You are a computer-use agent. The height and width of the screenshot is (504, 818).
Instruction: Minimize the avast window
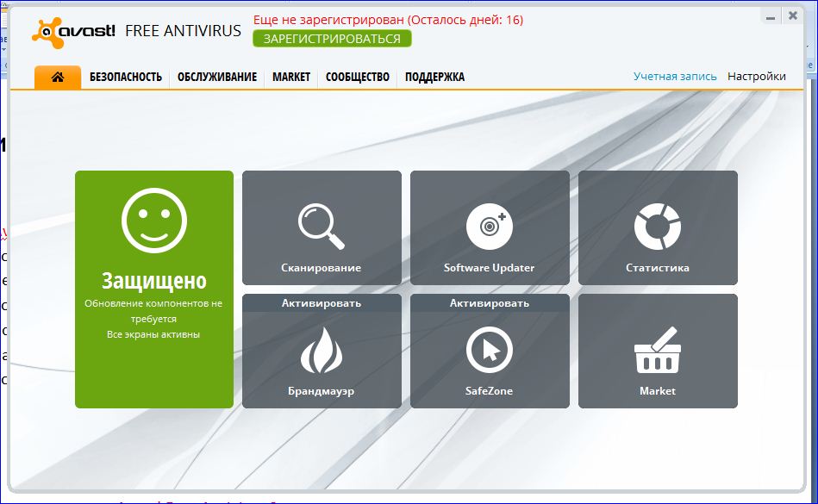click(x=771, y=17)
